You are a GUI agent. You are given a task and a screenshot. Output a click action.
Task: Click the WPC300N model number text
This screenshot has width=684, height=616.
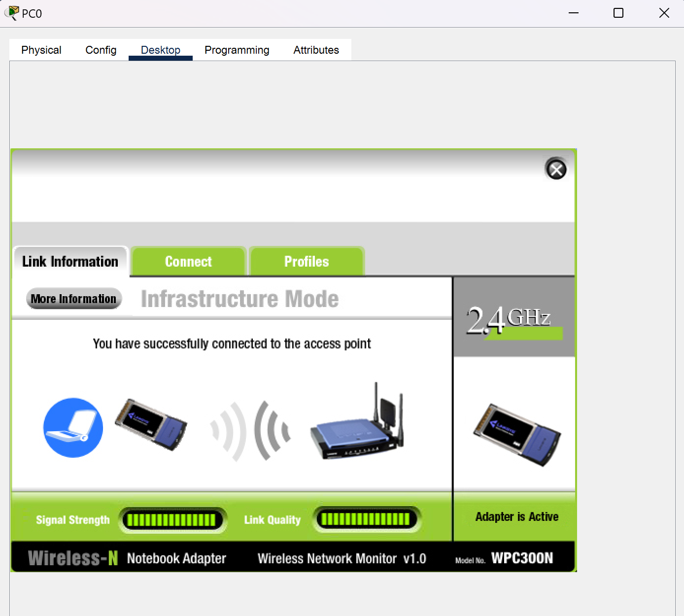click(x=522, y=558)
